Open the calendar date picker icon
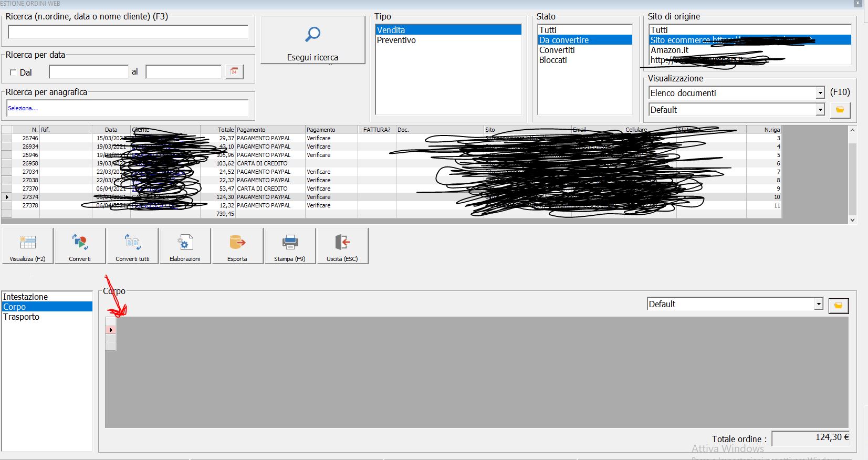868x460 pixels. (x=234, y=71)
